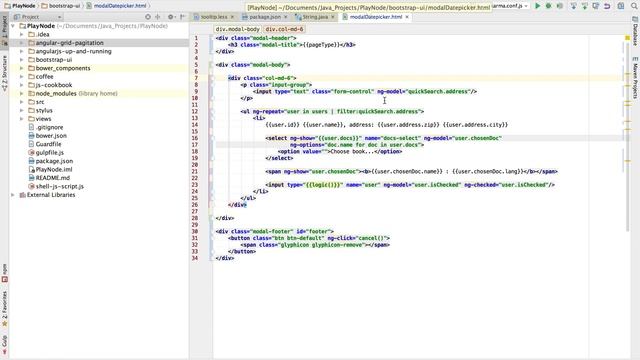Screen dimensions: 640x360
Task: Select PlayNode.iml file
Action: [x=50, y=169]
